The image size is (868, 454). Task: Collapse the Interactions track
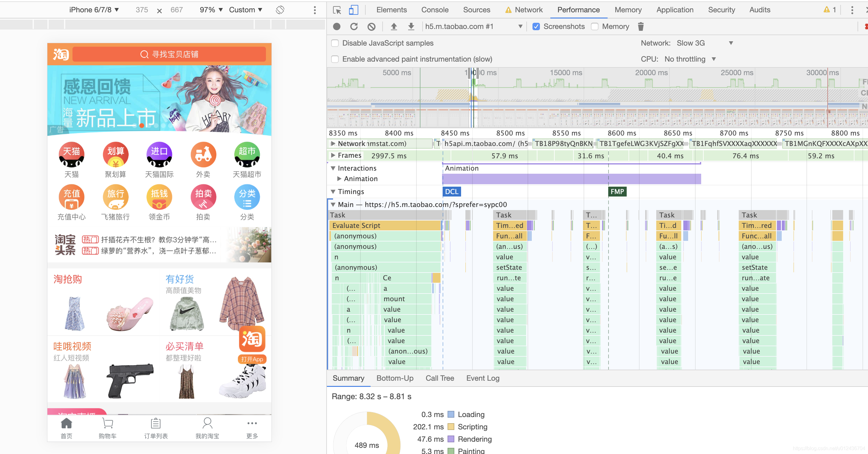(x=333, y=168)
